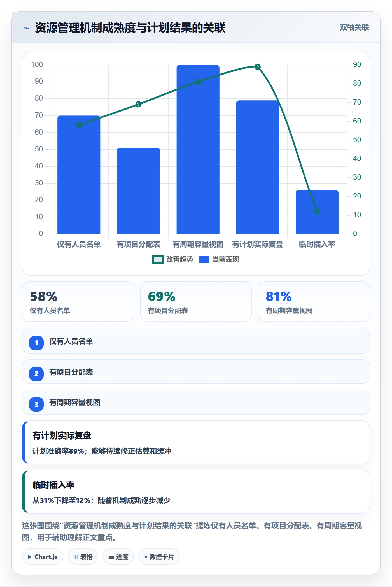Click text 计划准确率89%；能够持续修正估算和缓冲

[x=102, y=451]
